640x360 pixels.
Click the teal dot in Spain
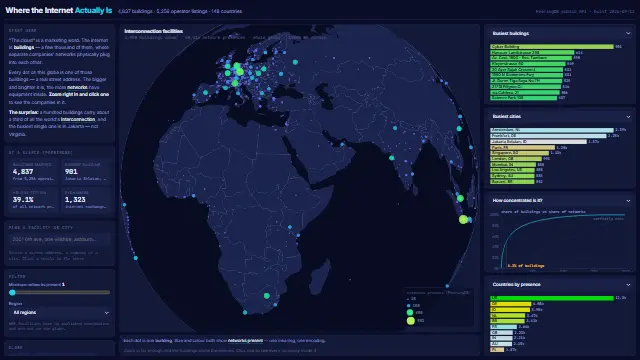pyautogui.click(x=206, y=93)
